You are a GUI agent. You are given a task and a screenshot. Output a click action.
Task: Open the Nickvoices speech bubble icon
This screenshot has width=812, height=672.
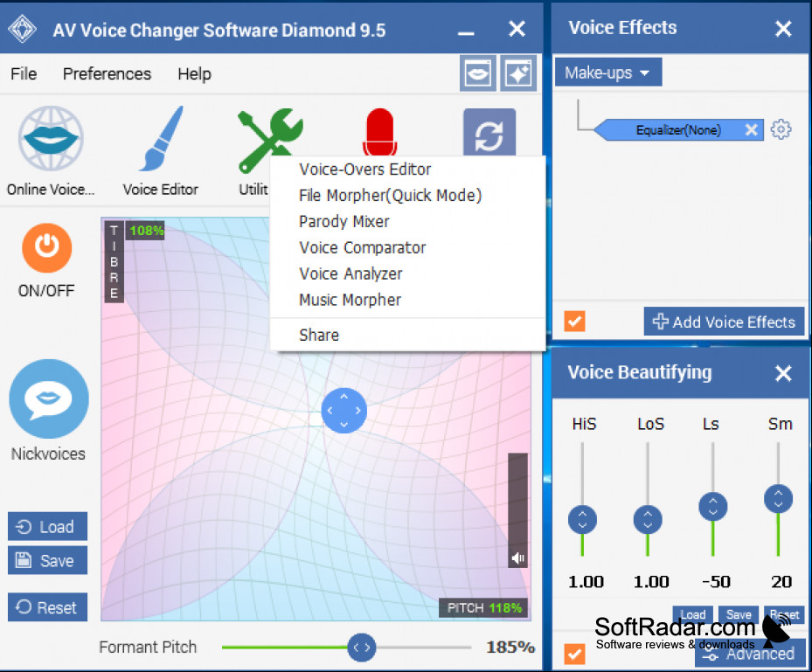click(x=49, y=398)
